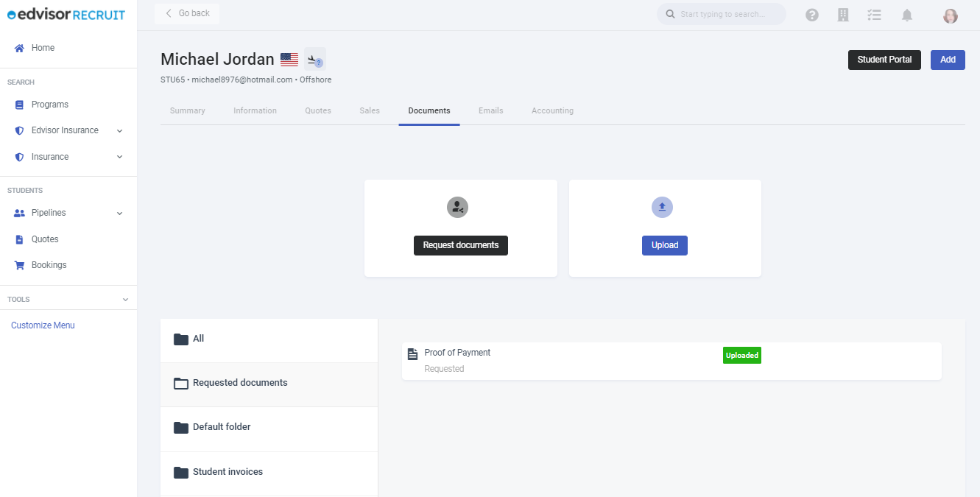Expand the Pipelines submenu chevron
This screenshot has width=980, height=497.
120,214
